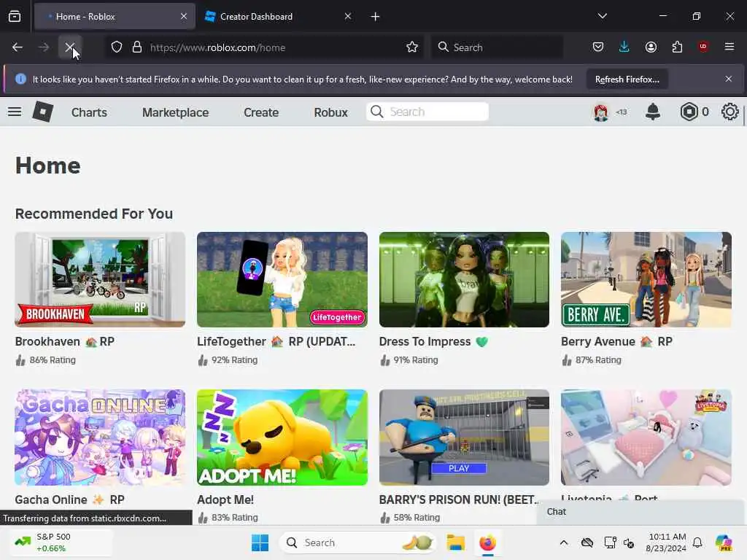
Task: Click the Berry Avenue RP title link
Action: pyautogui.click(x=616, y=341)
